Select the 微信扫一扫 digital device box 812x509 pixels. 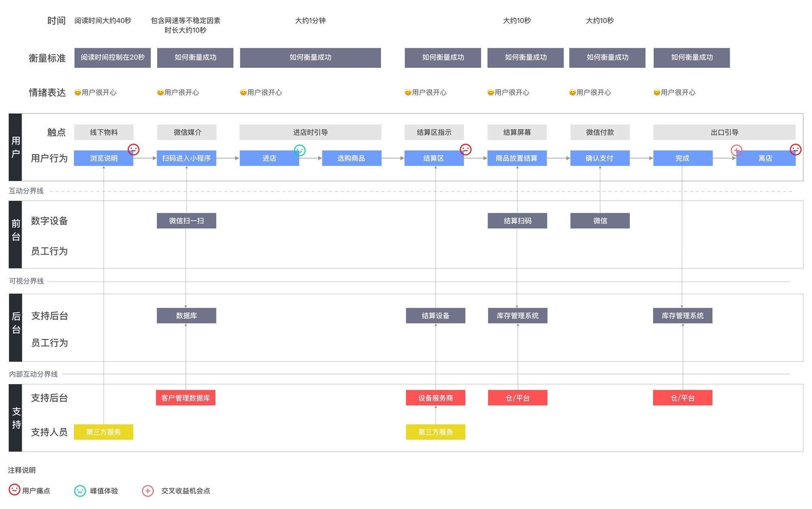(x=186, y=221)
